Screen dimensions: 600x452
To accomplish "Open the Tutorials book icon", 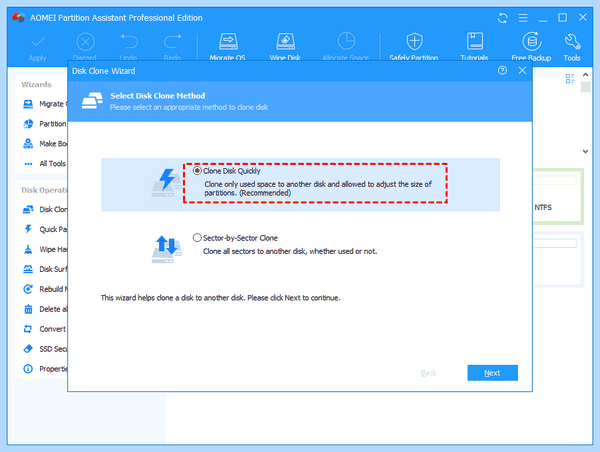I will (474, 41).
